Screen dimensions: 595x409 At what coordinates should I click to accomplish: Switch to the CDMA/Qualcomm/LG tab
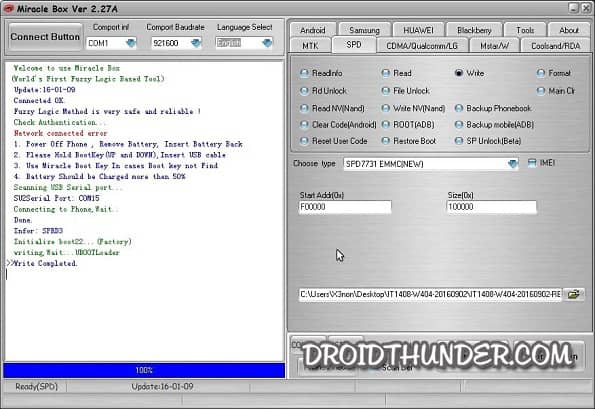[x=422, y=46]
